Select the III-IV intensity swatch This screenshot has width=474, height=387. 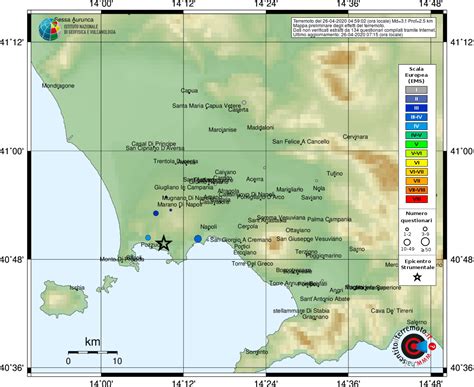tap(416, 117)
